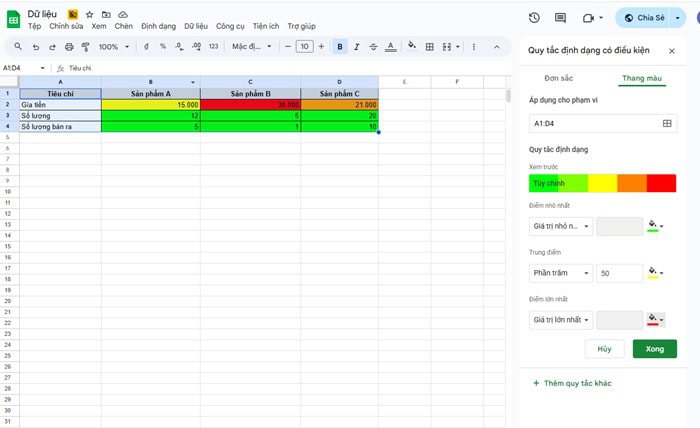Click the move to folder icon
The width and height of the screenshot is (700, 428).
(x=106, y=15)
